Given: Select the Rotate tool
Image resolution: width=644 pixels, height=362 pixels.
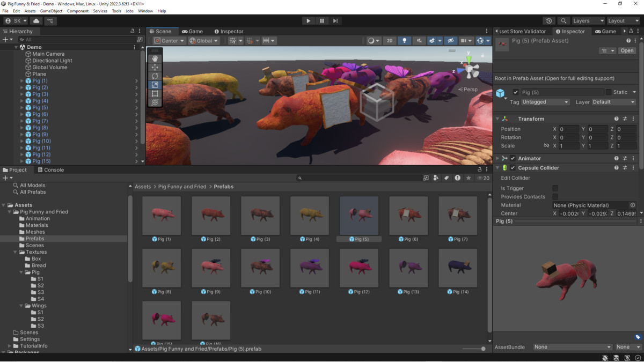Looking at the screenshot, I should coord(155,76).
